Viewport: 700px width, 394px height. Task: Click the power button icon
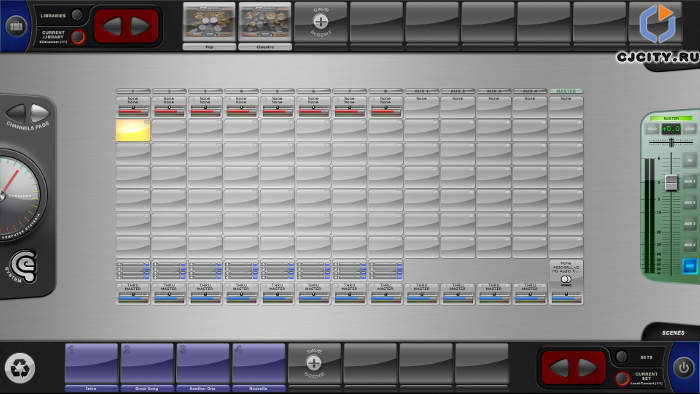coord(683,368)
